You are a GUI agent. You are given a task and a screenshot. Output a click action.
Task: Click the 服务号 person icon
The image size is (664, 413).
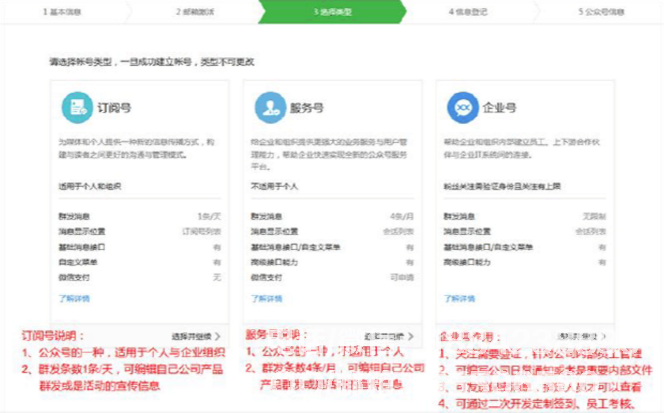click(270, 108)
